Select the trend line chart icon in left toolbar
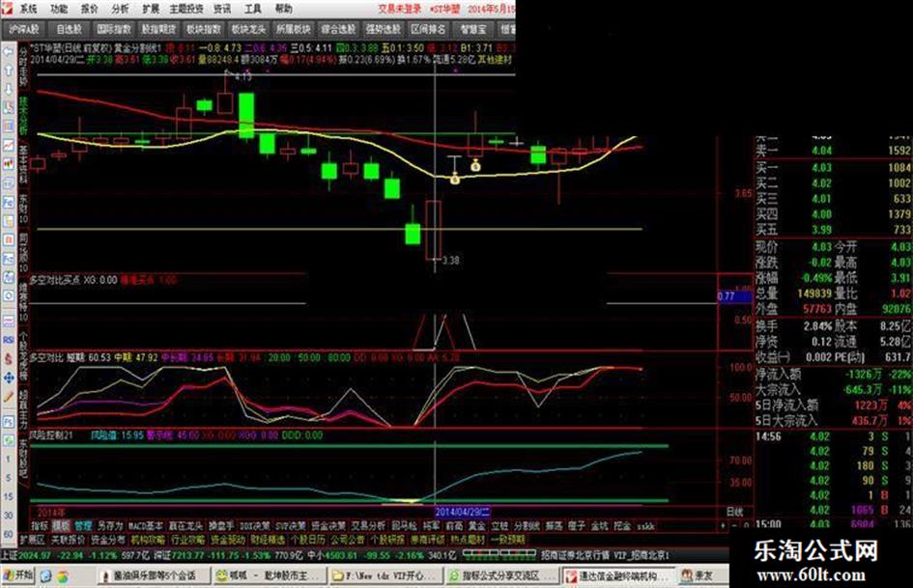913x588 pixels. point(8,145)
